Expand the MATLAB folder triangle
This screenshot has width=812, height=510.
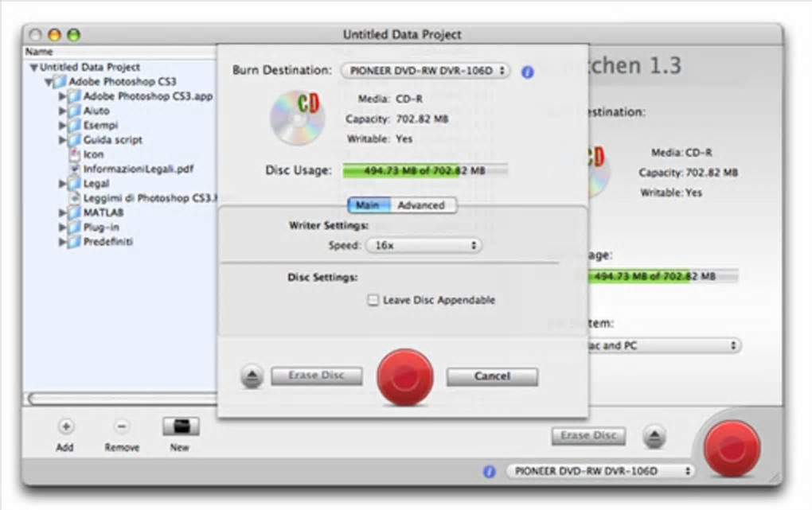tap(62, 212)
